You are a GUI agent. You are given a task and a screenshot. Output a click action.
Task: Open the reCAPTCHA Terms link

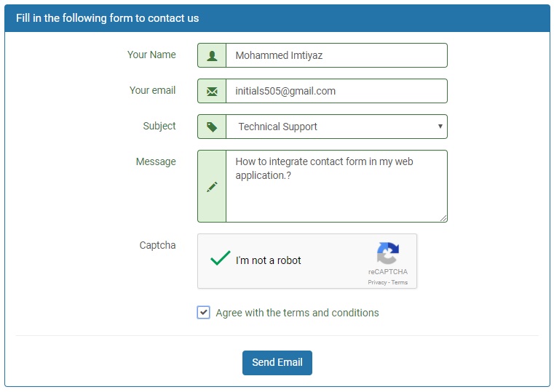coord(399,282)
